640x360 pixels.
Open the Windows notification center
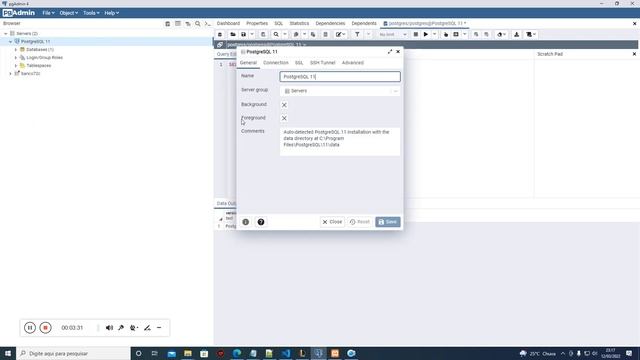(x=629, y=353)
